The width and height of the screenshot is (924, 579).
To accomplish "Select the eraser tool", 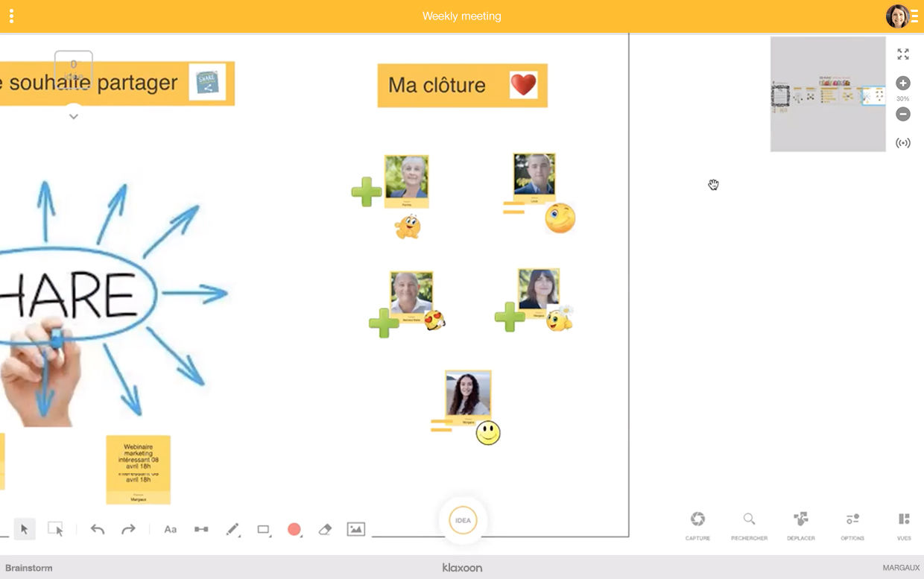I will point(324,529).
